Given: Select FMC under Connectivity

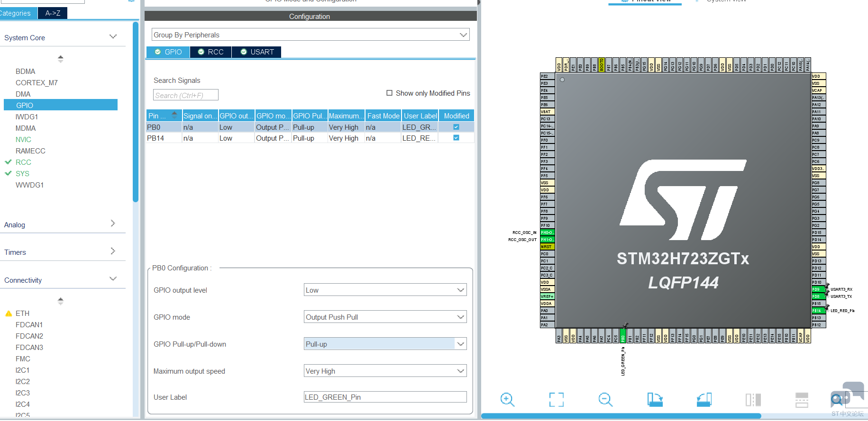Looking at the screenshot, I should coord(23,359).
